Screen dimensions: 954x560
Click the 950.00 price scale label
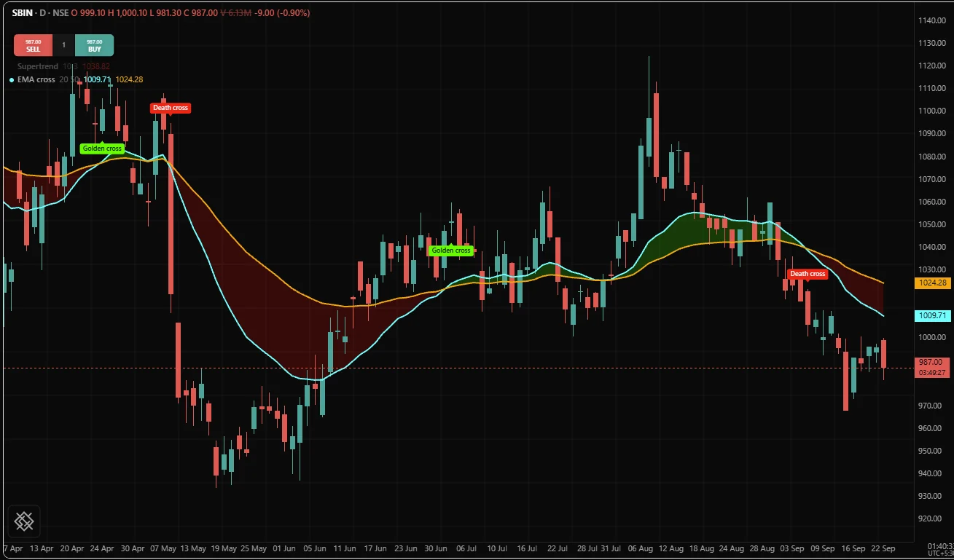coord(931,451)
